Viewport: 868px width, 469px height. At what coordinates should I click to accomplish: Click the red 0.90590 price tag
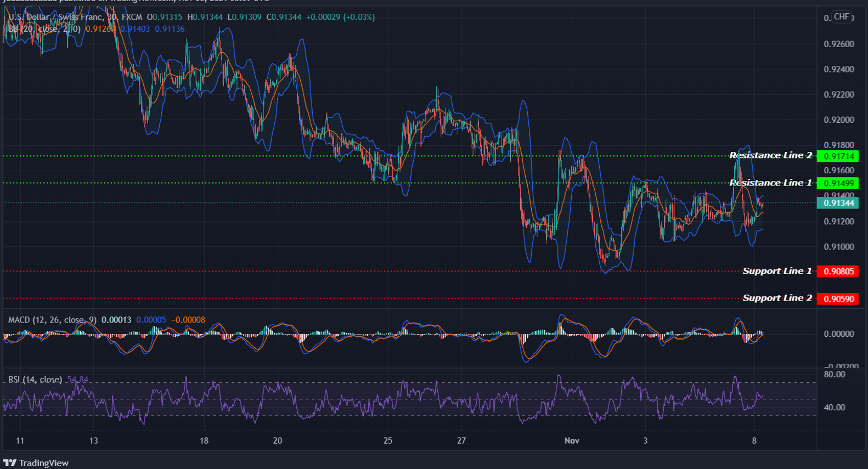(838, 299)
